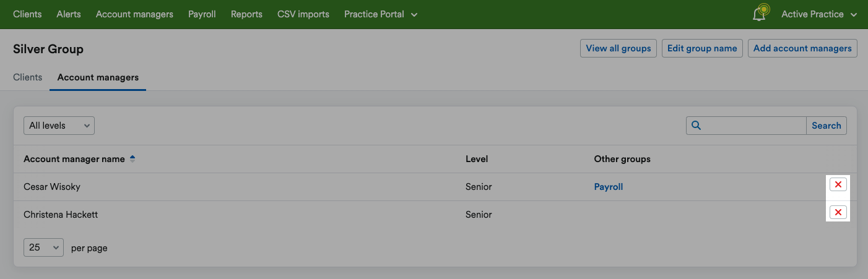This screenshot has width=868, height=279.
Task: Open Reports in the navigation bar
Action: pyautogui.click(x=246, y=14)
